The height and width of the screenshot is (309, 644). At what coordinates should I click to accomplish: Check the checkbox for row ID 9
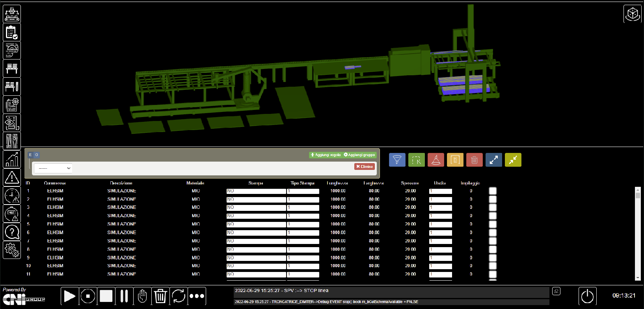[493, 258]
